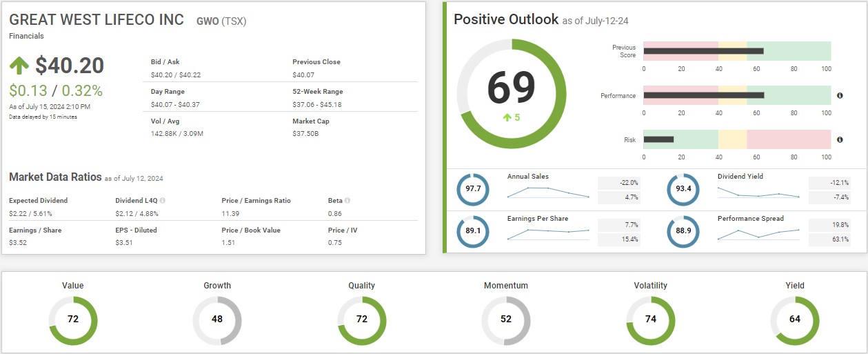Click the Quality label above its donut

coord(362,285)
